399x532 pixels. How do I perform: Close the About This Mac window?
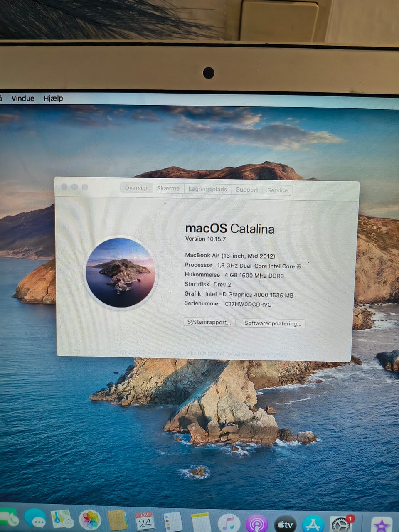click(x=64, y=187)
